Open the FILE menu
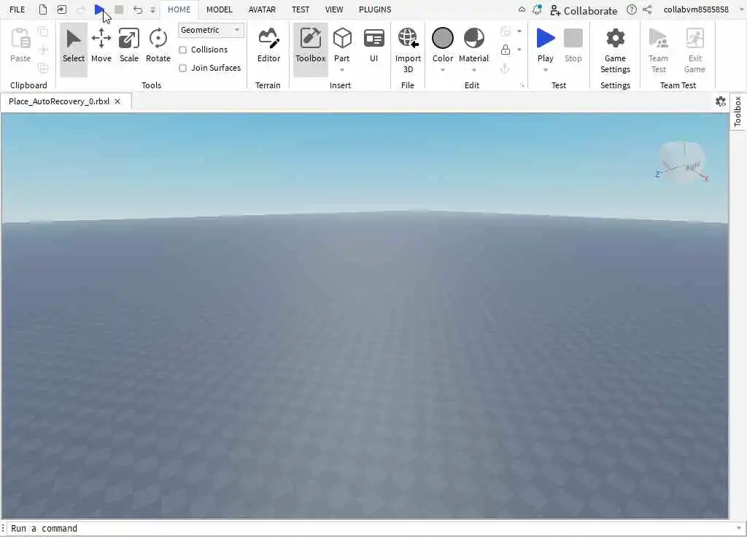 (18, 9)
